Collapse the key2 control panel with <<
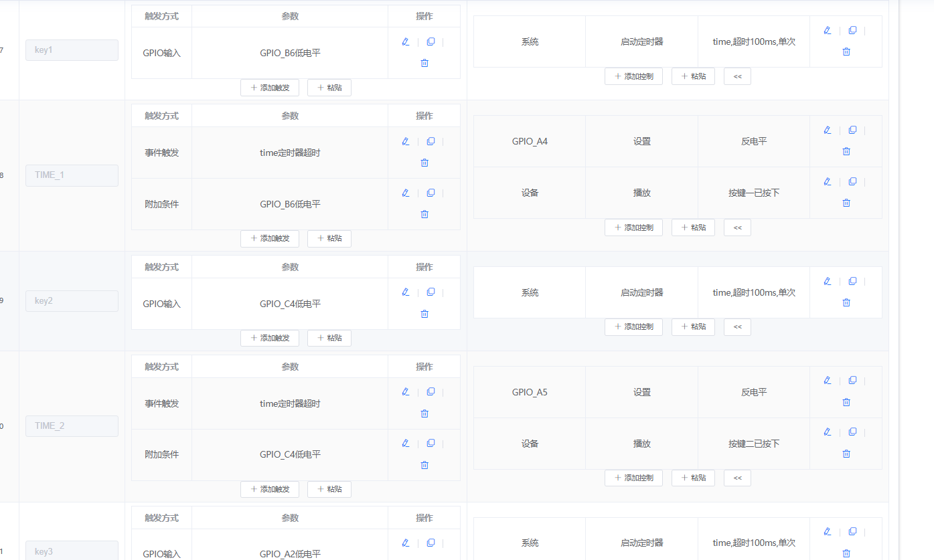 (x=736, y=326)
